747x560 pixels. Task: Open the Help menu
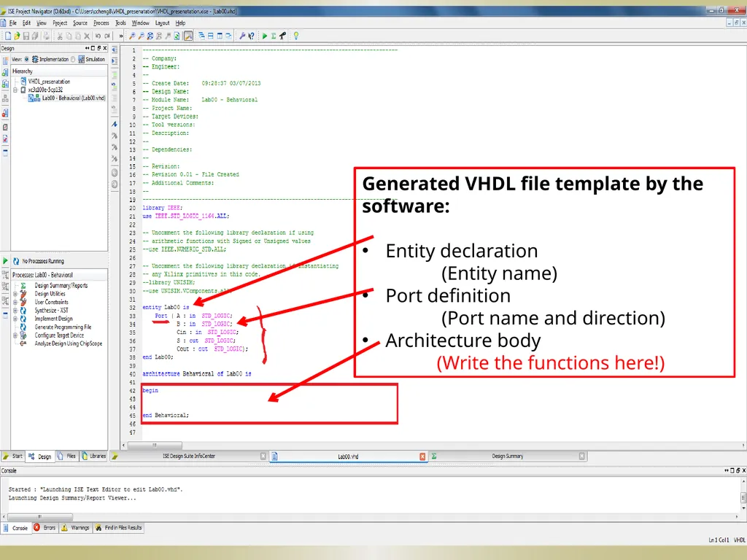click(181, 23)
